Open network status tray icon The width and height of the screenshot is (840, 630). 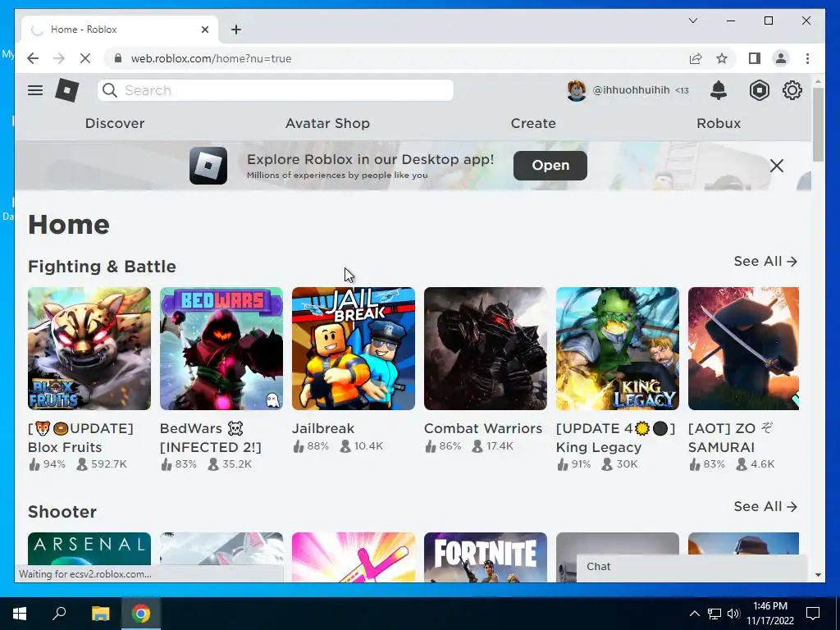click(714, 614)
